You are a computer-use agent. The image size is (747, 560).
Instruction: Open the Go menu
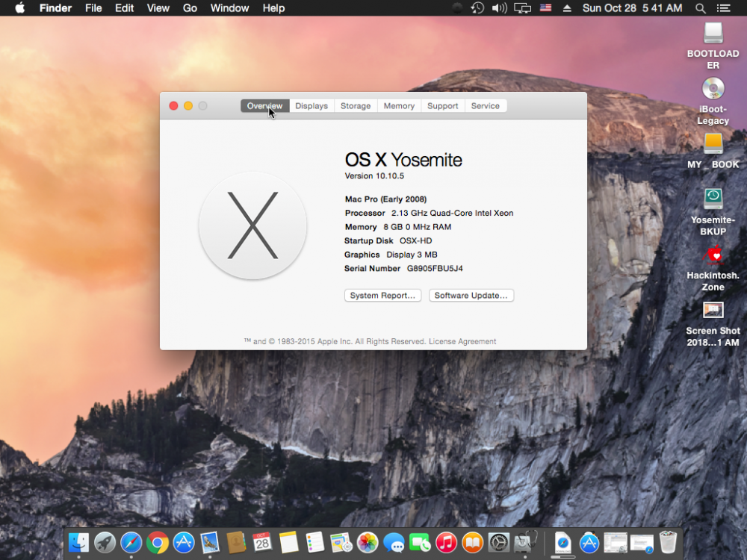(x=190, y=8)
